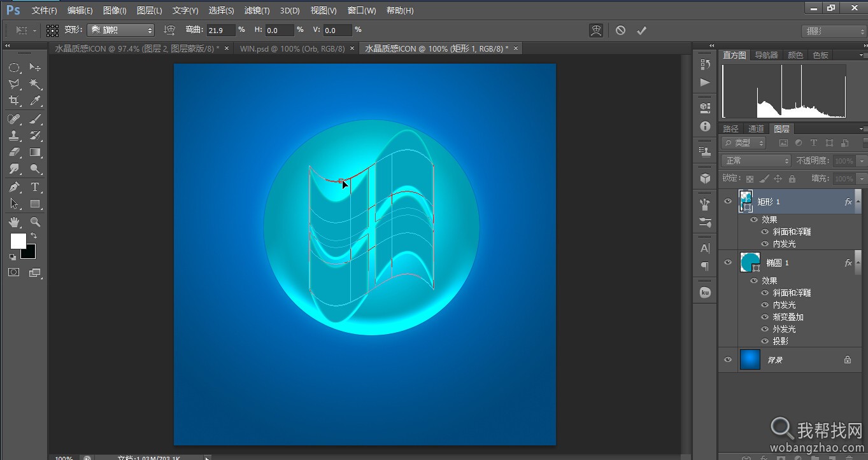Select the Eraser tool
Image resolution: width=868 pixels, height=460 pixels.
coord(14,152)
